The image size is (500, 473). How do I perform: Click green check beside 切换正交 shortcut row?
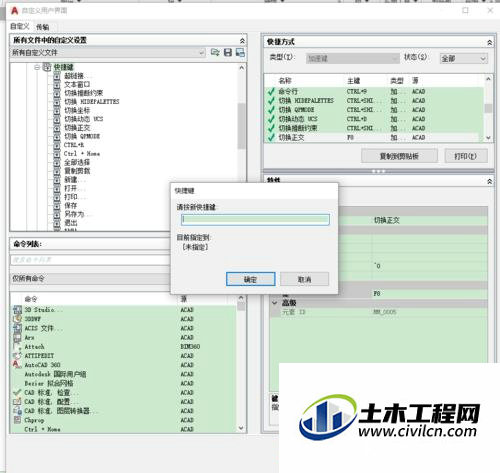pyautogui.click(x=271, y=137)
